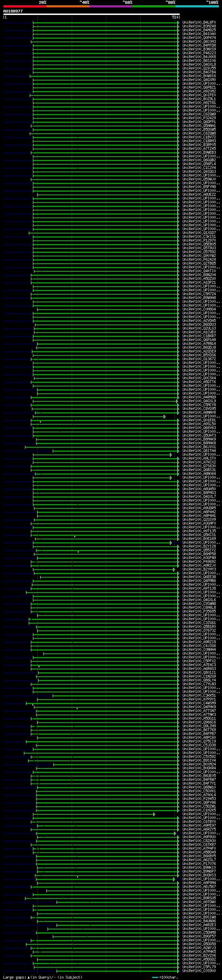This screenshot has height=980, width=222.
Task: Select hit label UniRef100_A3GHF0
Action: coord(199,524)
